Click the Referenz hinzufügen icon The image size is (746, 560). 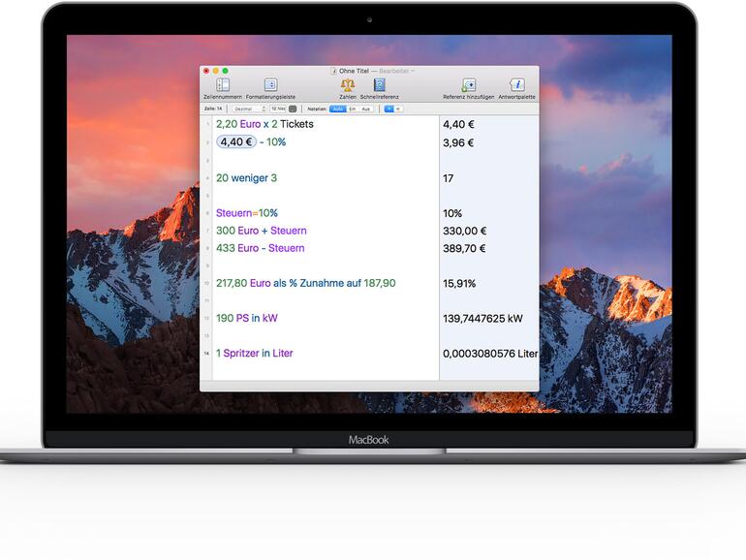point(469,85)
